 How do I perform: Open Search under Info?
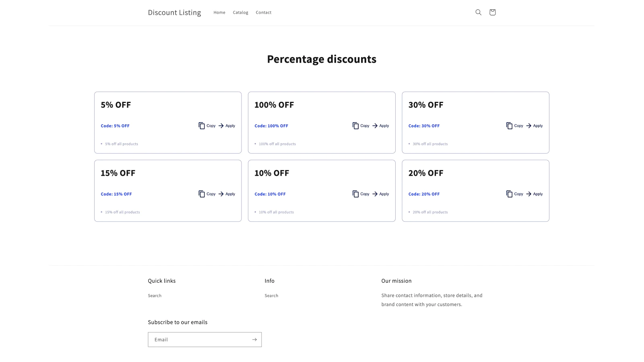point(271,296)
